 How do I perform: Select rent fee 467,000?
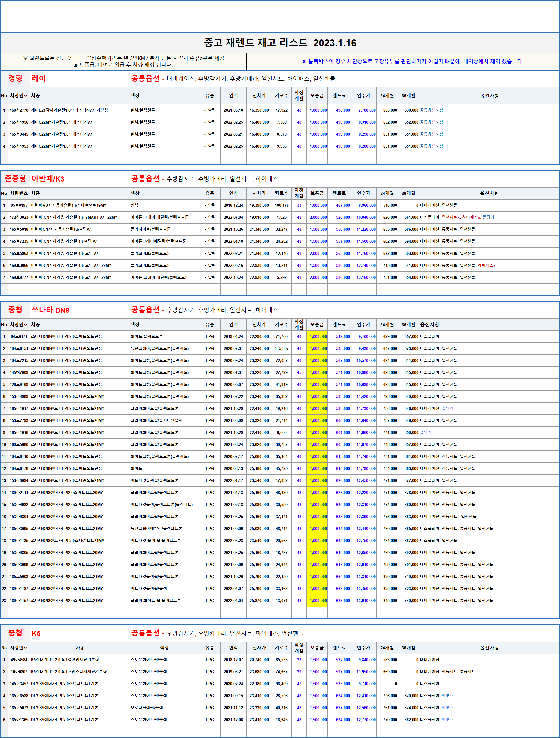click(x=343, y=205)
